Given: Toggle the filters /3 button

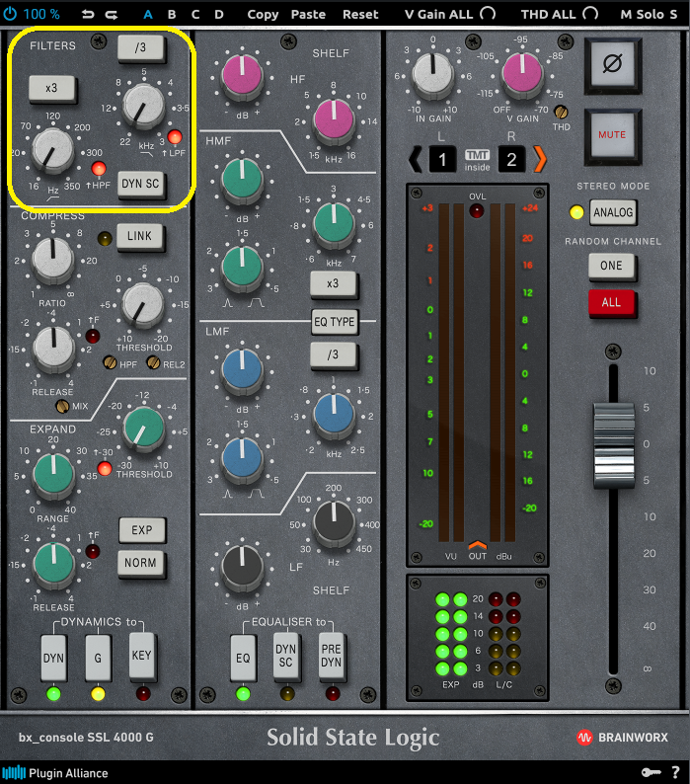Looking at the screenshot, I should 141,48.
